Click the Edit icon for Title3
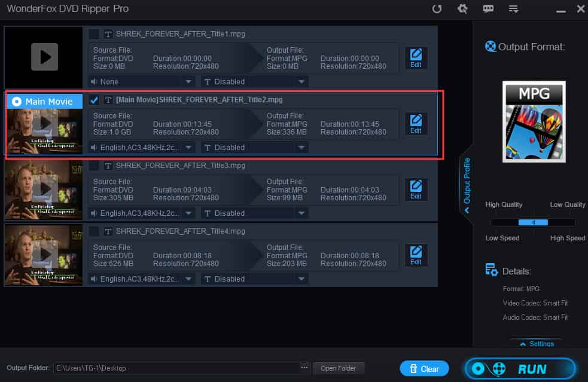 (x=416, y=190)
